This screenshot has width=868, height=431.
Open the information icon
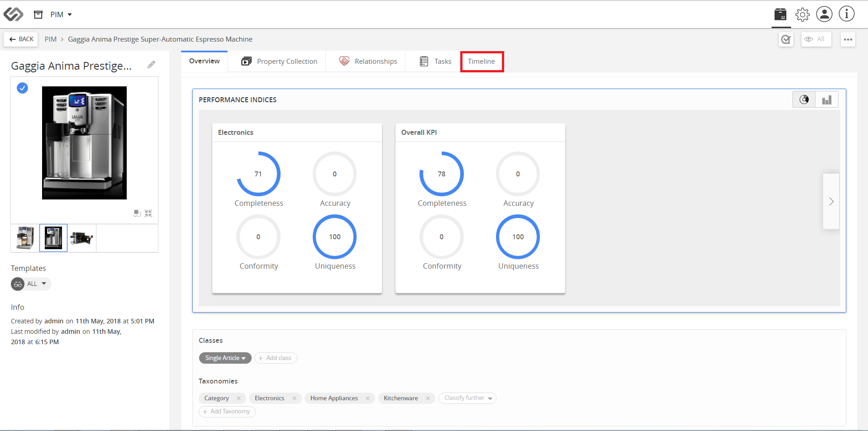[x=846, y=14]
